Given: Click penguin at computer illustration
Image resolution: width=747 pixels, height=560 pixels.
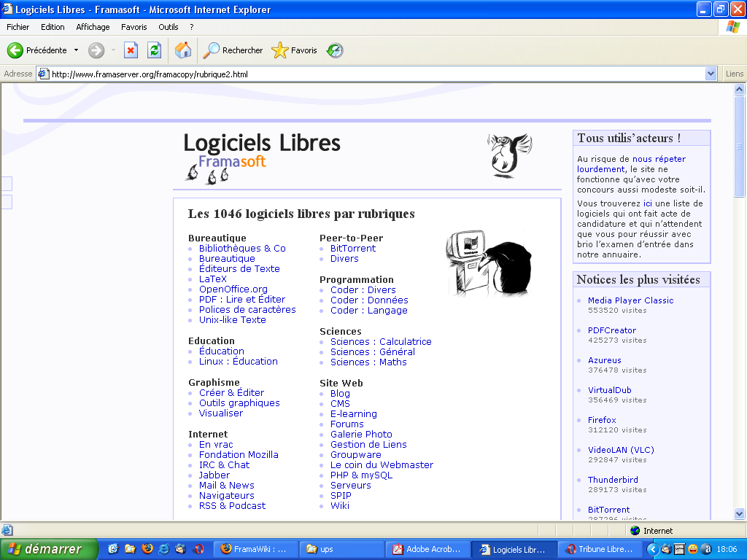Looking at the screenshot, I should [489, 263].
